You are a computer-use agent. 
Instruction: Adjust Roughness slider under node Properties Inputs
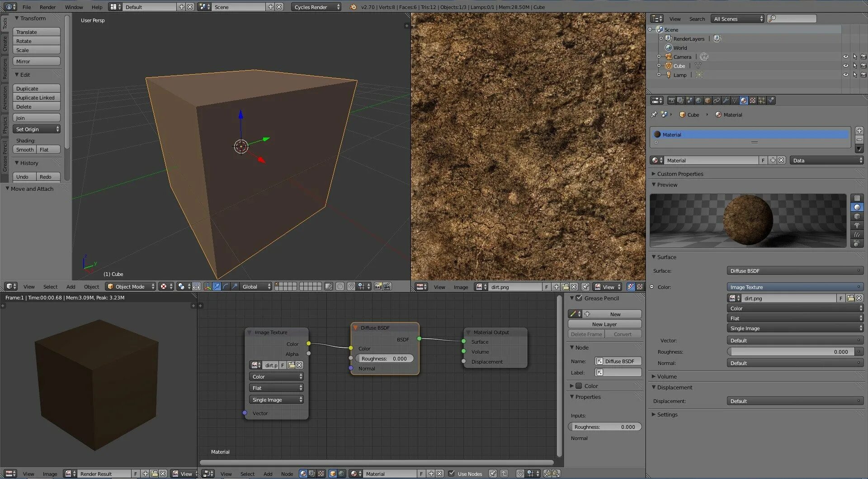pos(605,427)
